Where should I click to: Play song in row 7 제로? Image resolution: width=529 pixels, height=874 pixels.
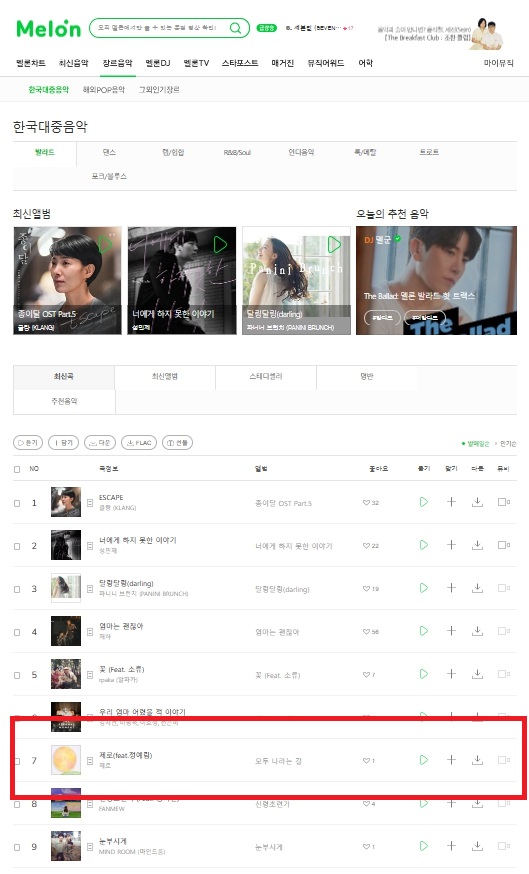[x=424, y=760]
